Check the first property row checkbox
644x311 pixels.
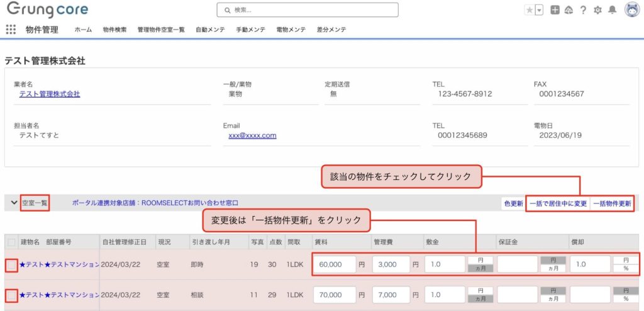click(11, 265)
